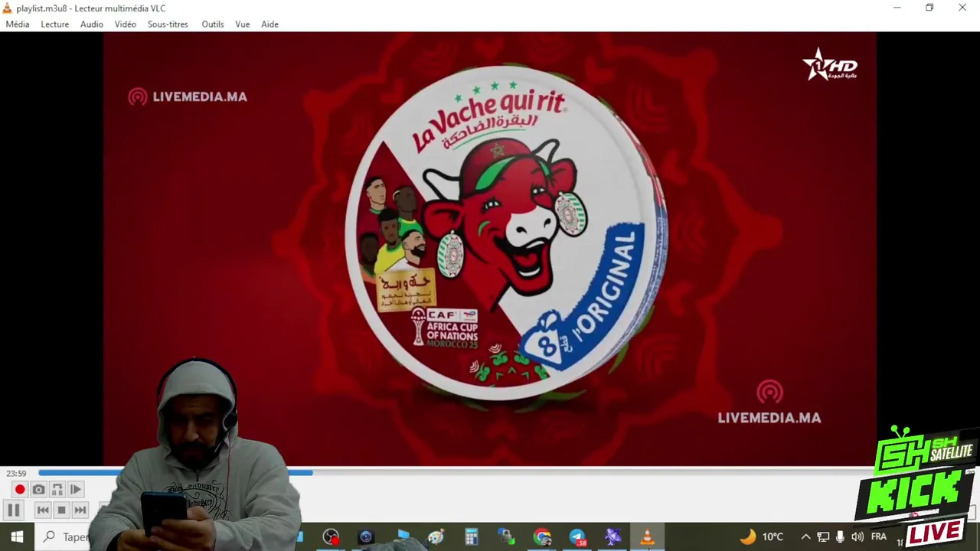980x551 pixels.
Task: Toggle the A-B loop button
Action: (57, 490)
